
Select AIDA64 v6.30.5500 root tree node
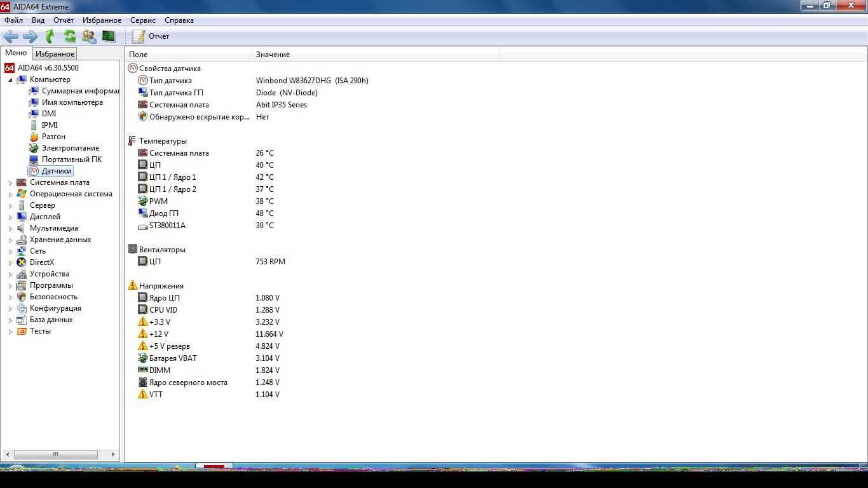[x=42, y=68]
